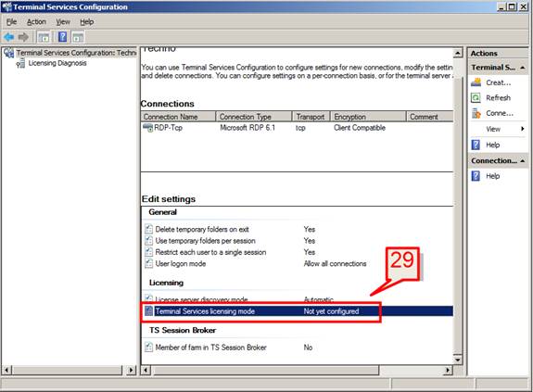This screenshot has height=392, width=533.
Task: Click tree pane horizontal scroll left arrow
Action: click(x=7, y=370)
